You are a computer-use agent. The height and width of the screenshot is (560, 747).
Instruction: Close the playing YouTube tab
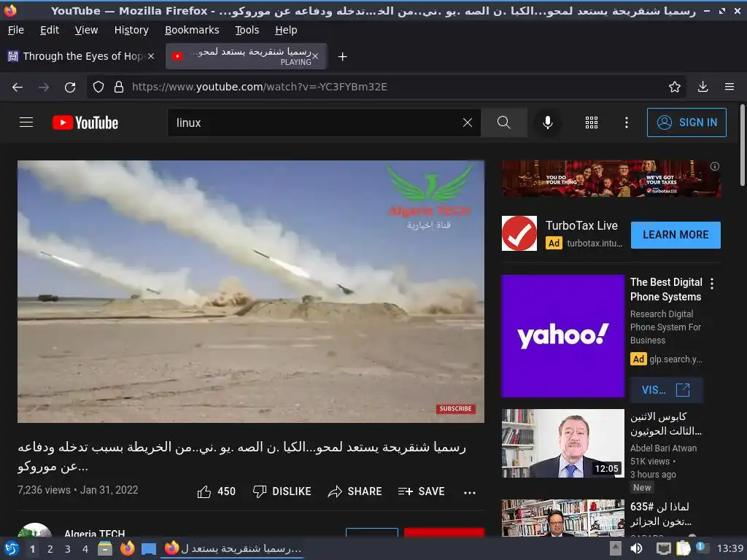point(315,56)
